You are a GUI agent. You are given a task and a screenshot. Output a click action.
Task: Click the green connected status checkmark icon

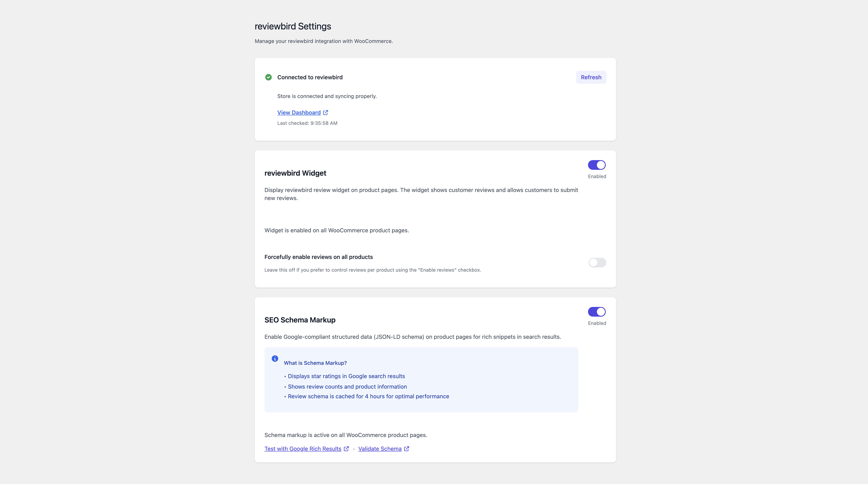268,77
